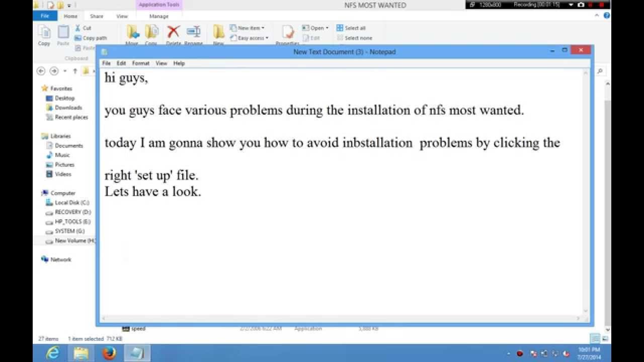Viewport: 644px width, 362px height.
Task: Open the Explorer File tab
Action: click(45, 16)
